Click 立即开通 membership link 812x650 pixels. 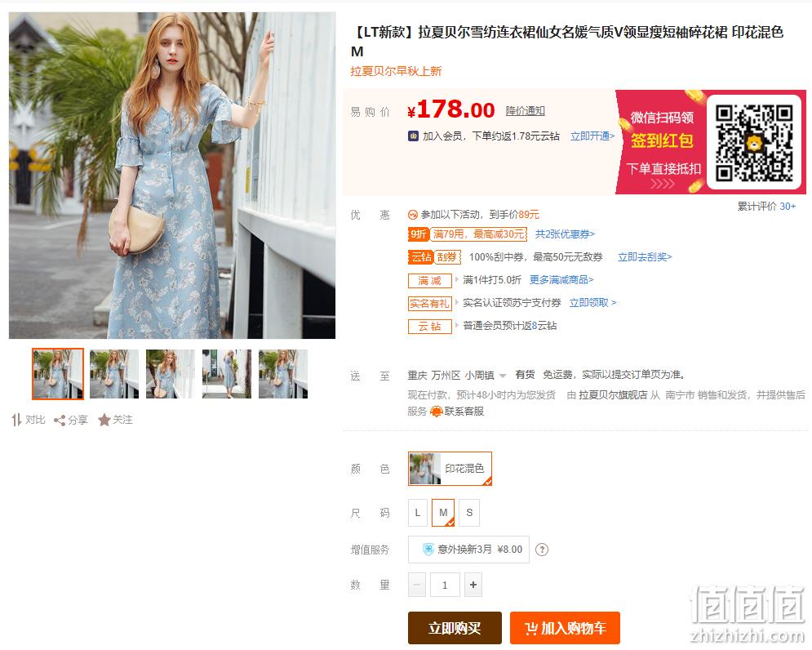click(592, 136)
